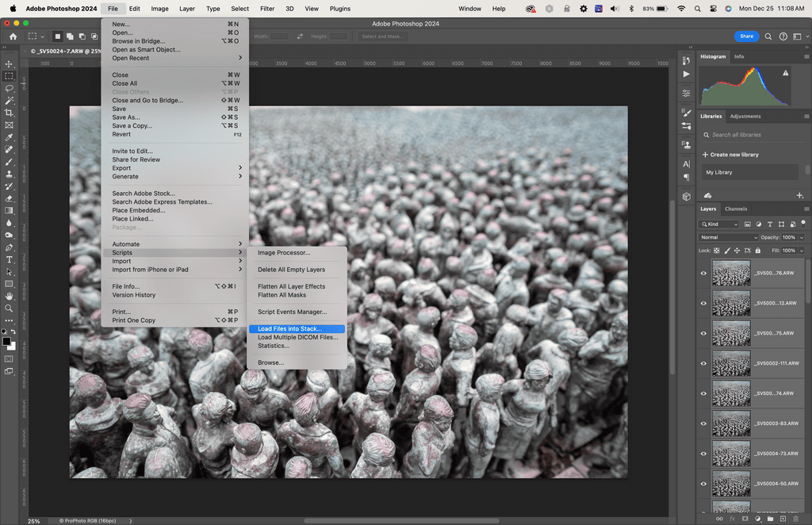Select the Frame tool

(9, 125)
